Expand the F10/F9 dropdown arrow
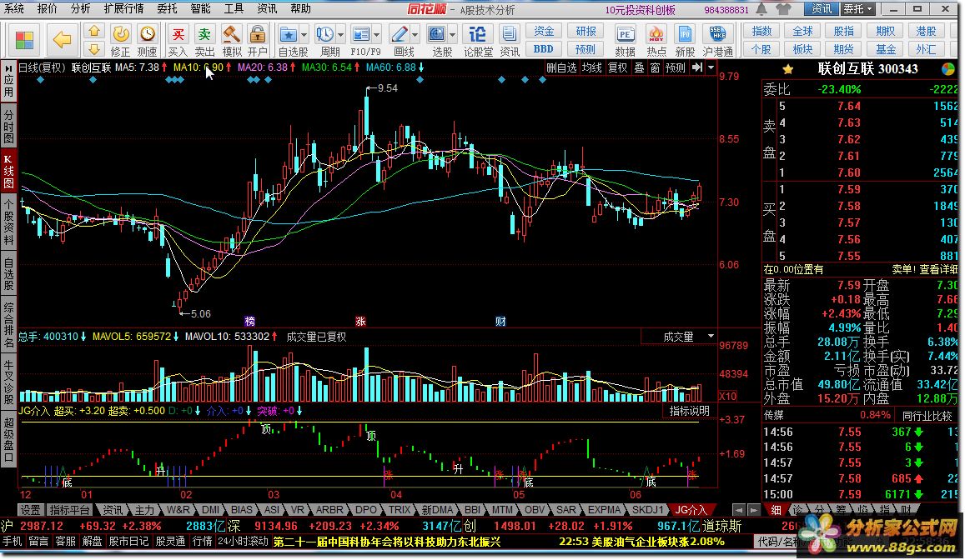The height and width of the screenshot is (560, 965). (377, 34)
